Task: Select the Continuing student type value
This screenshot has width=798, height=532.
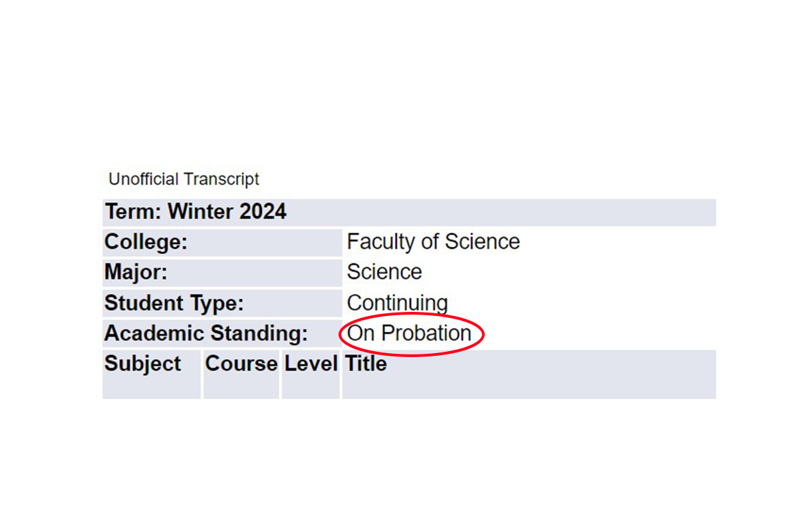Action: click(397, 303)
